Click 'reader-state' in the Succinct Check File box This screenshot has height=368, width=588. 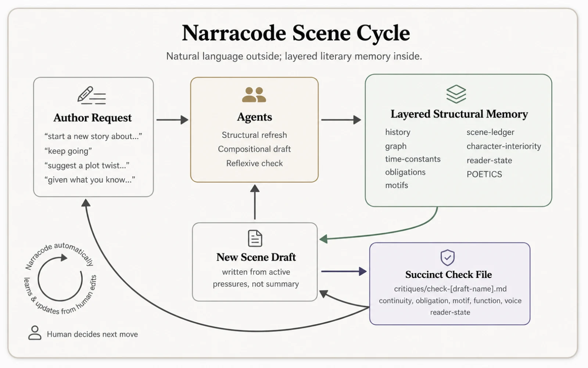tap(450, 312)
